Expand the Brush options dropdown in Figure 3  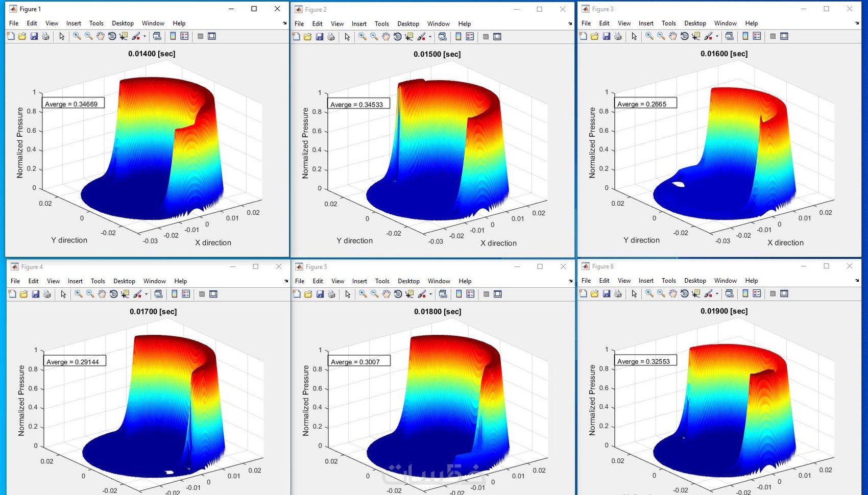716,36
